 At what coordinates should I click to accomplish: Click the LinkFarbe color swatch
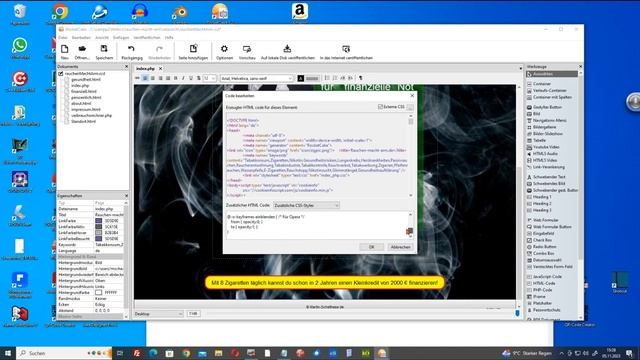[98, 221]
